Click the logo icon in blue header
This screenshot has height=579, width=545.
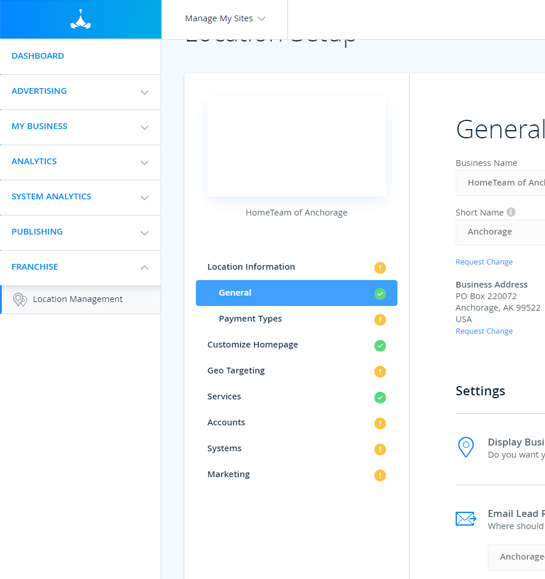80,20
